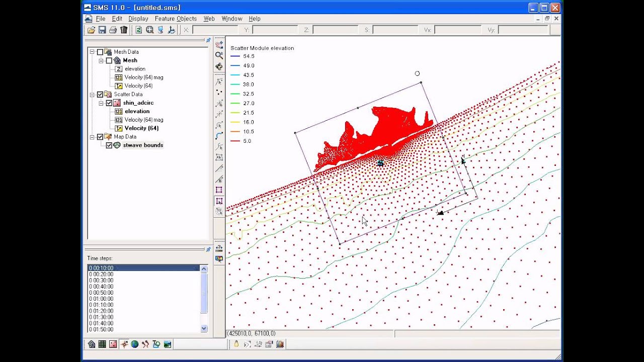Click the Z coordinate input field
The height and width of the screenshot is (362, 644).
point(335,30)
